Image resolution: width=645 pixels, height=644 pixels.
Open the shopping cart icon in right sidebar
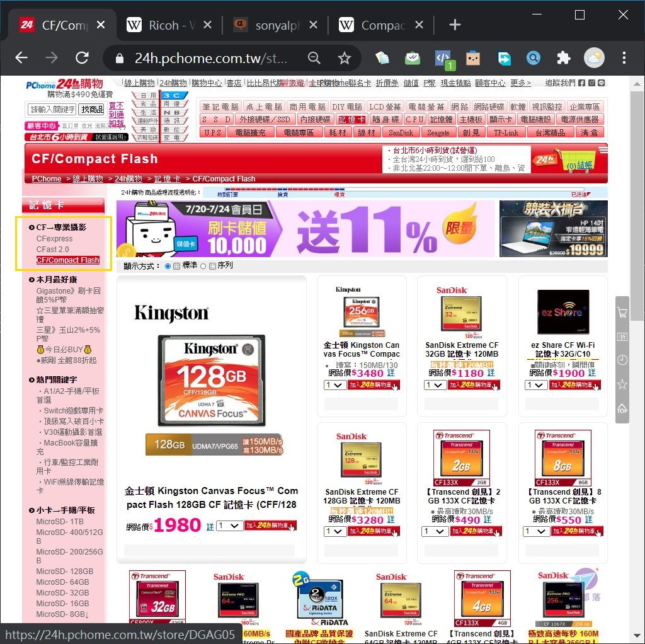[622, 313]
